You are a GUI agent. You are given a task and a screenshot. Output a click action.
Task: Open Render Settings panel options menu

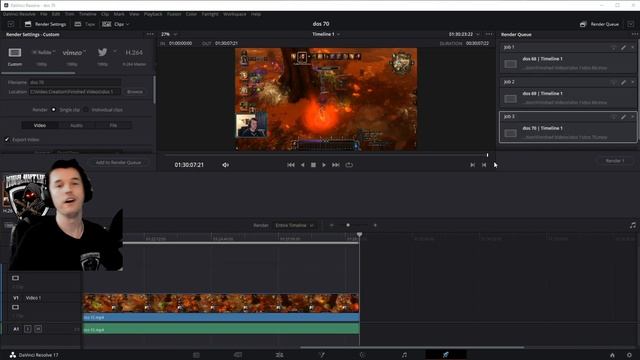(150, 34)
